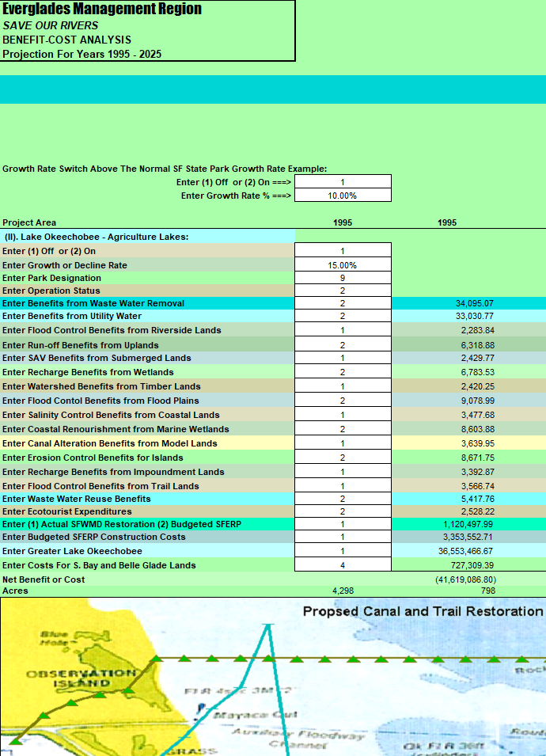This screenshot has height=756, width=546.
Task: Click the Enter Growth Rate % cell showing 10.00%
Action: coord(343,196)
